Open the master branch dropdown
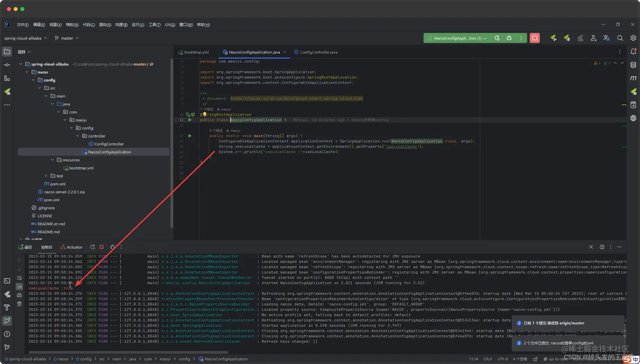The image size is (640, 364). [67, 38]
